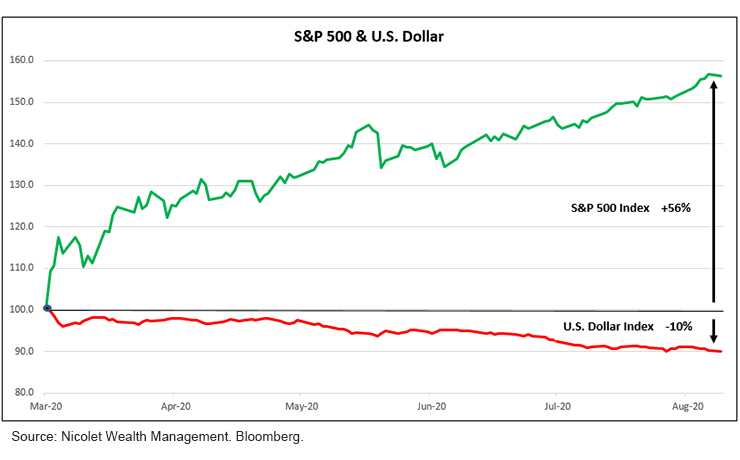Select the Apr-20 x-axis label
Screen dimensions: 740x460
click(175, 407)
